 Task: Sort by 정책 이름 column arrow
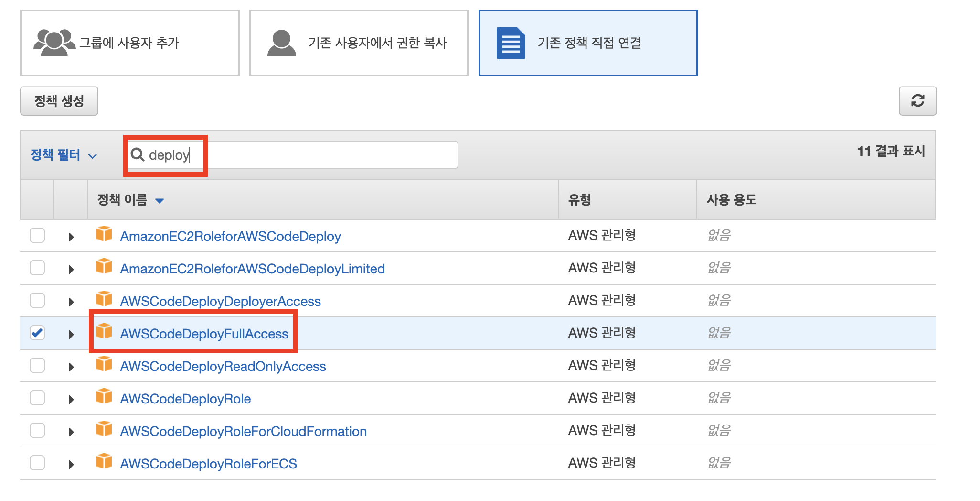(160, 201)
